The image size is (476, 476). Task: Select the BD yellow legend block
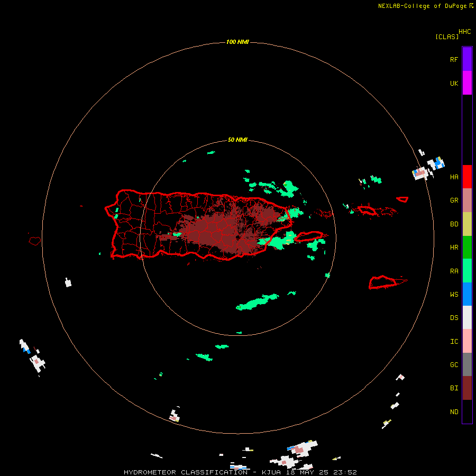click(467, 224)
